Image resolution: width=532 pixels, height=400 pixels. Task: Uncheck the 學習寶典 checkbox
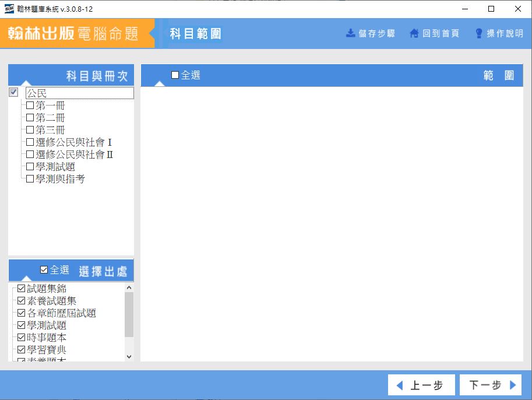click(21, 349)
